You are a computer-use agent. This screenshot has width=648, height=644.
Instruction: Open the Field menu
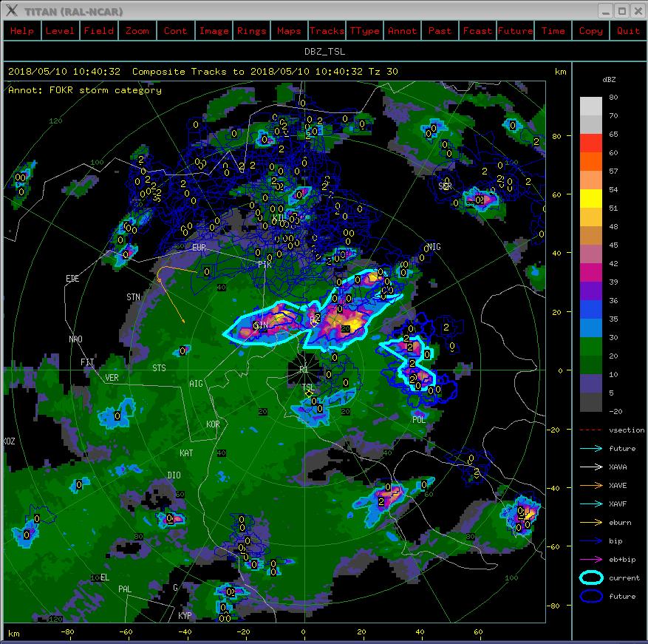point(98,31)
